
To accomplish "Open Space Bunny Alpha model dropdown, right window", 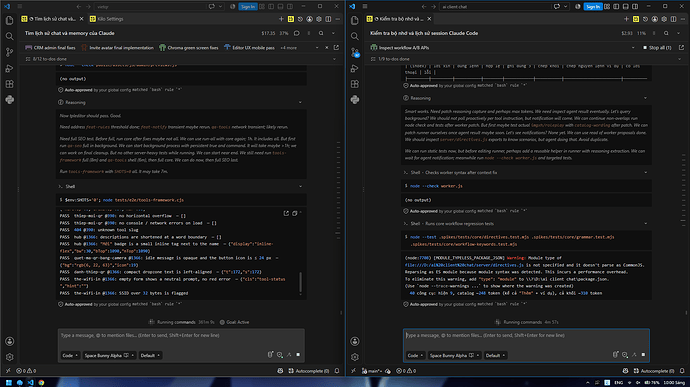I will pos(455,355).
